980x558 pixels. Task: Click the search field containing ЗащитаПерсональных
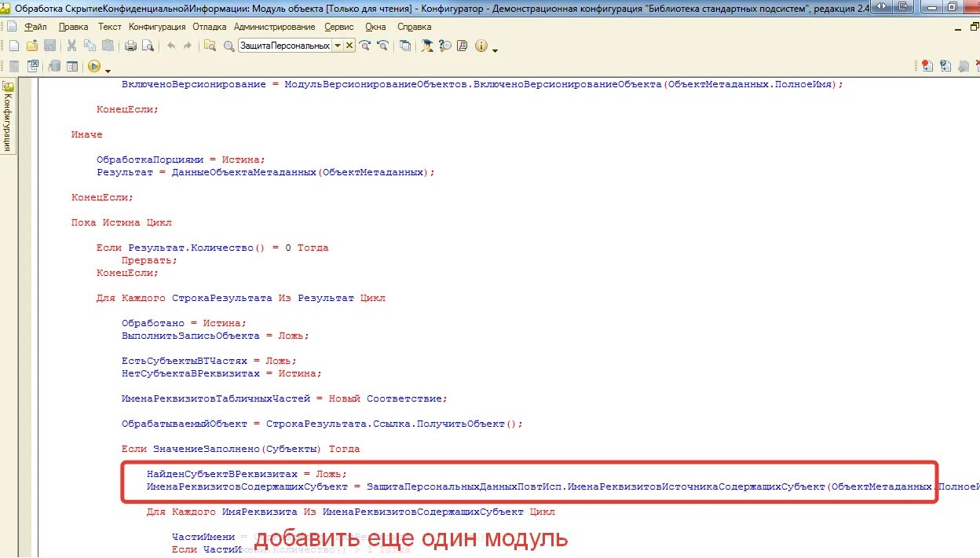(285, 46)
